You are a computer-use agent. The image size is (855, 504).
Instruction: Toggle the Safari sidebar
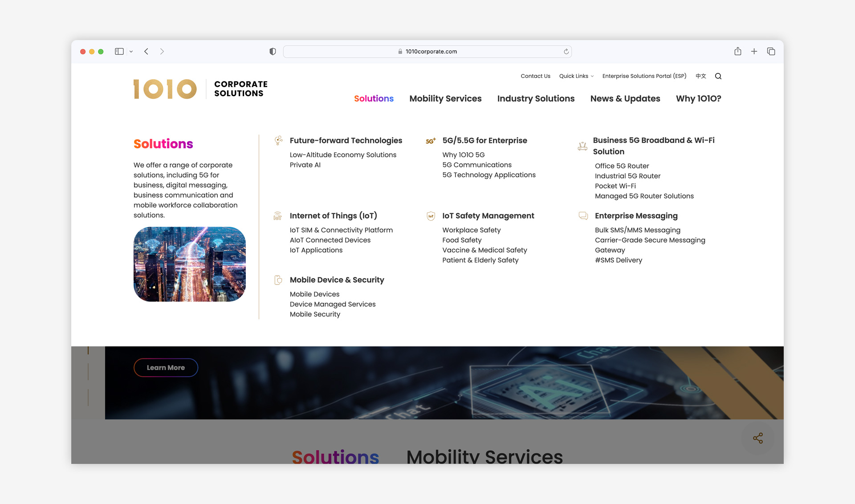[119, 52]
